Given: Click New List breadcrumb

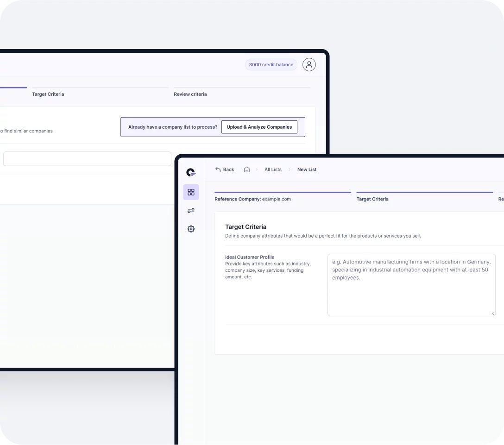Looking at the screenshot, I should [307, 169].
